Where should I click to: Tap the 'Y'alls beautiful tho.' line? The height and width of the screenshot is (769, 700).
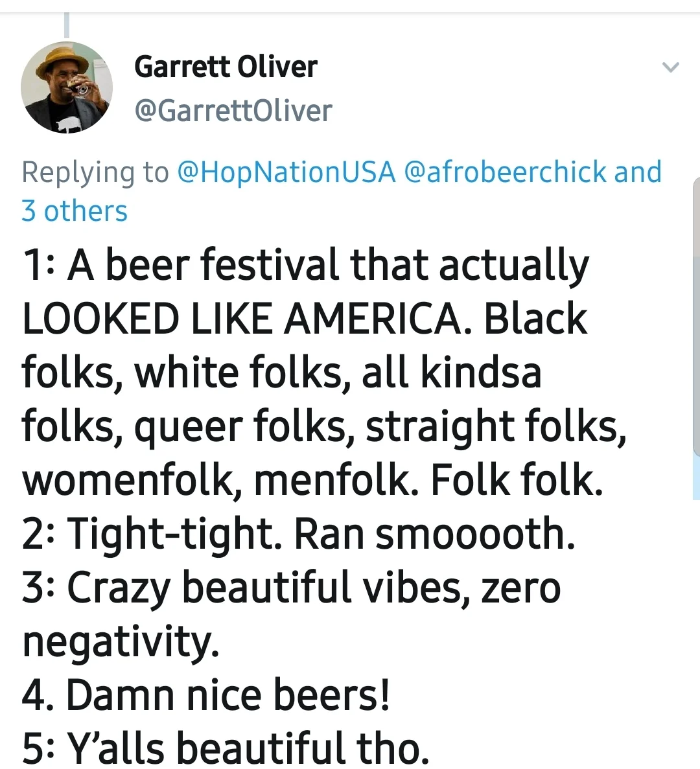pyautogui.click(x=248, y=748)
